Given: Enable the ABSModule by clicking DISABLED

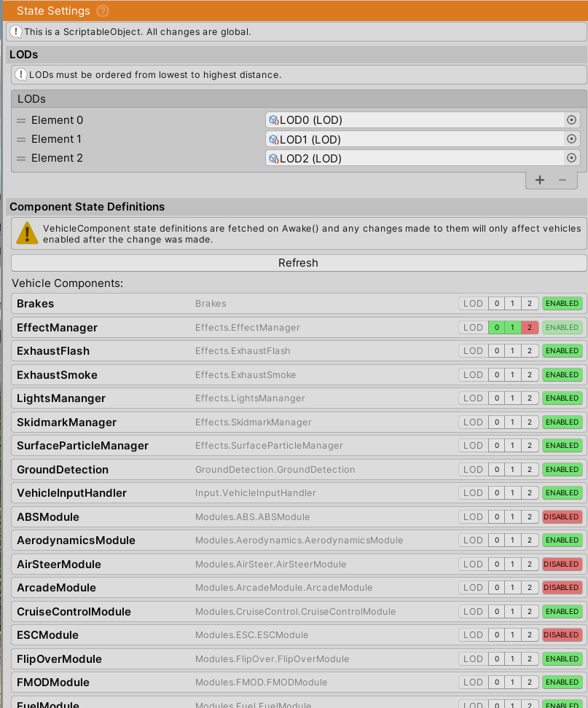Looking at the screenshot, I should 562,516.
